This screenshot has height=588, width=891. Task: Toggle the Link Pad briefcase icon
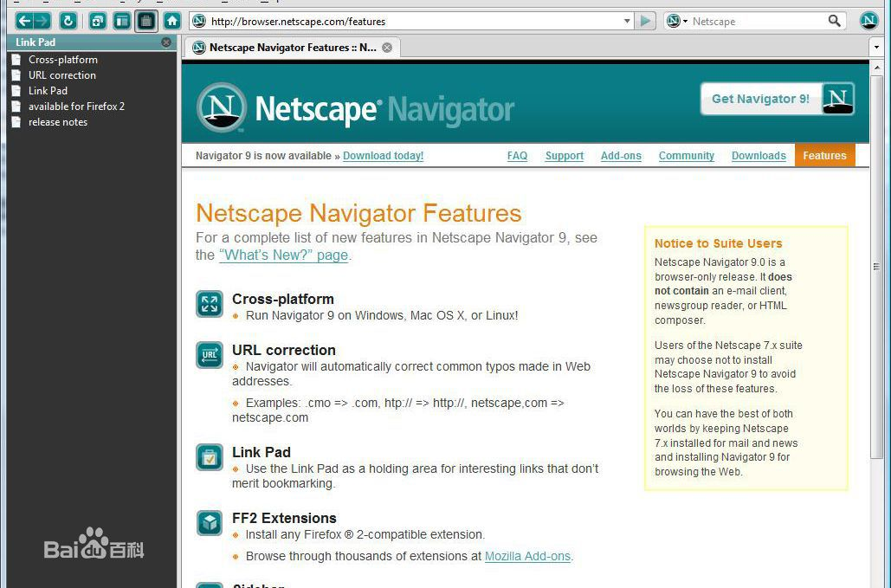click(146, 21)
